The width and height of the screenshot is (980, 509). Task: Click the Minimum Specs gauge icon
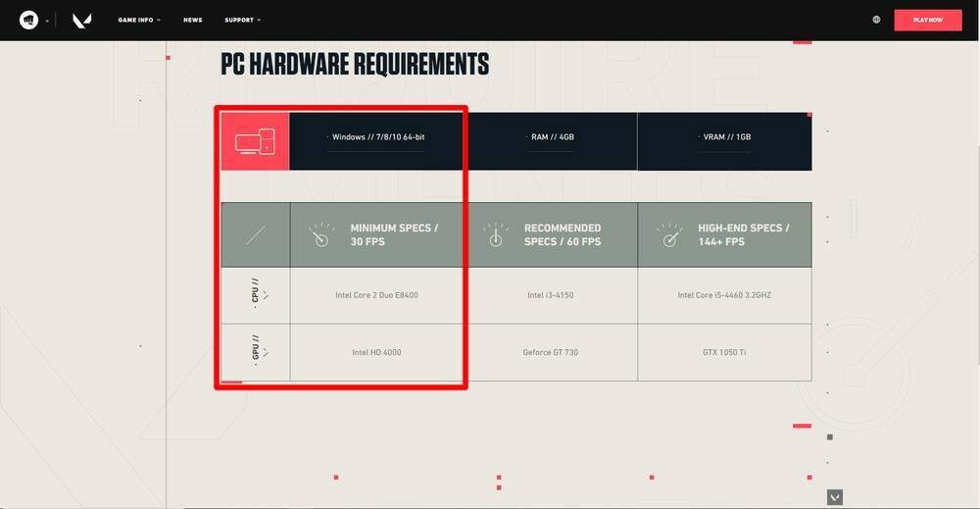click(x=321, y=234)
